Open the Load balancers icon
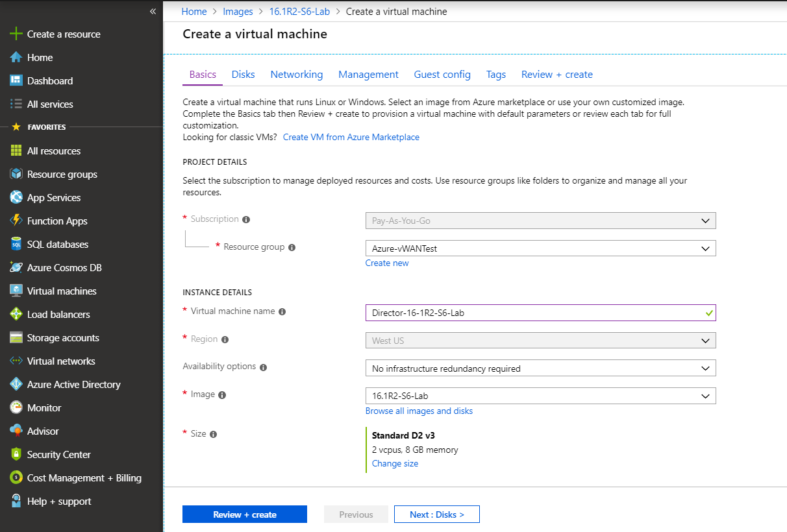Image resolution: width=787 pixels, height=532 pixels. [16, 314]
